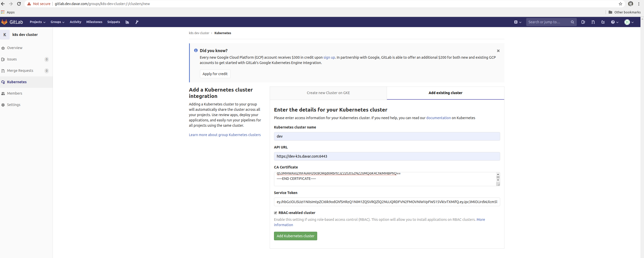
Task: Click the Service Token input field
Action: pos(387,202)
